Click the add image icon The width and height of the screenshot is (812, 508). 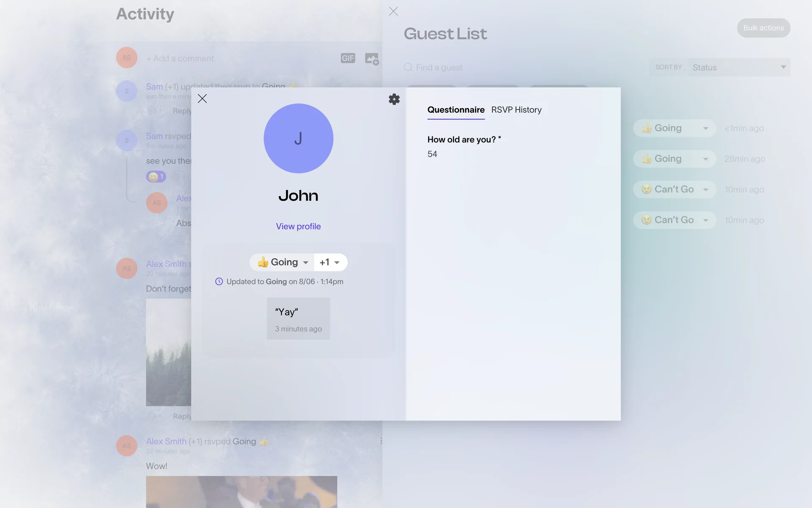[372, 58]
